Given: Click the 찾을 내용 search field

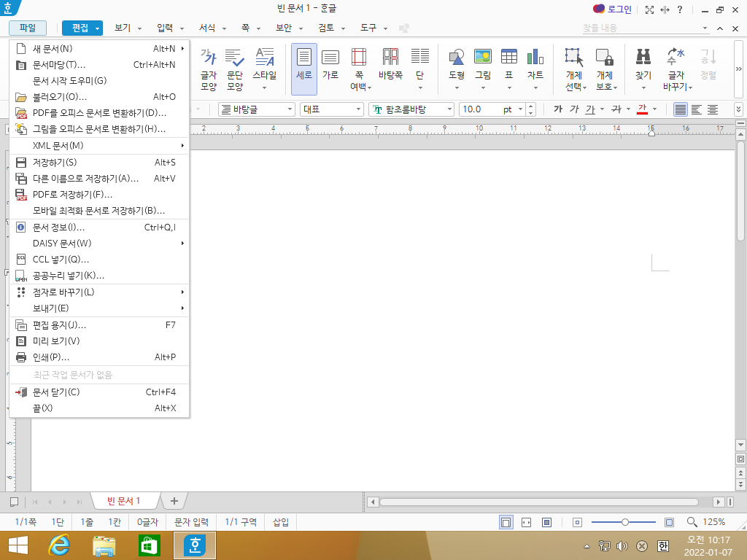Looking at the screenshot, I should (641, 28).
